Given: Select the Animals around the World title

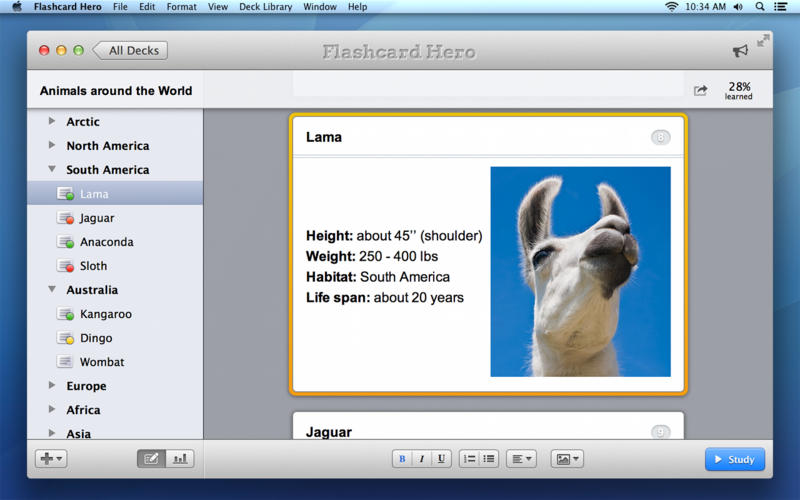Looking at the screenshot, I should click(116, 91).
